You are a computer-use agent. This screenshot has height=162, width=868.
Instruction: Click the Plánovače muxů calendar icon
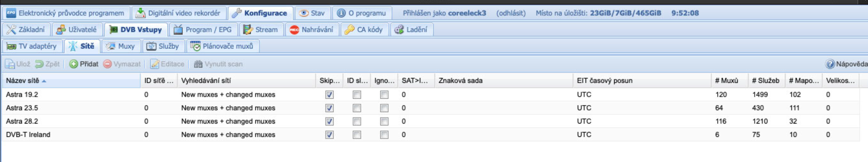click(x=195, y=46)
